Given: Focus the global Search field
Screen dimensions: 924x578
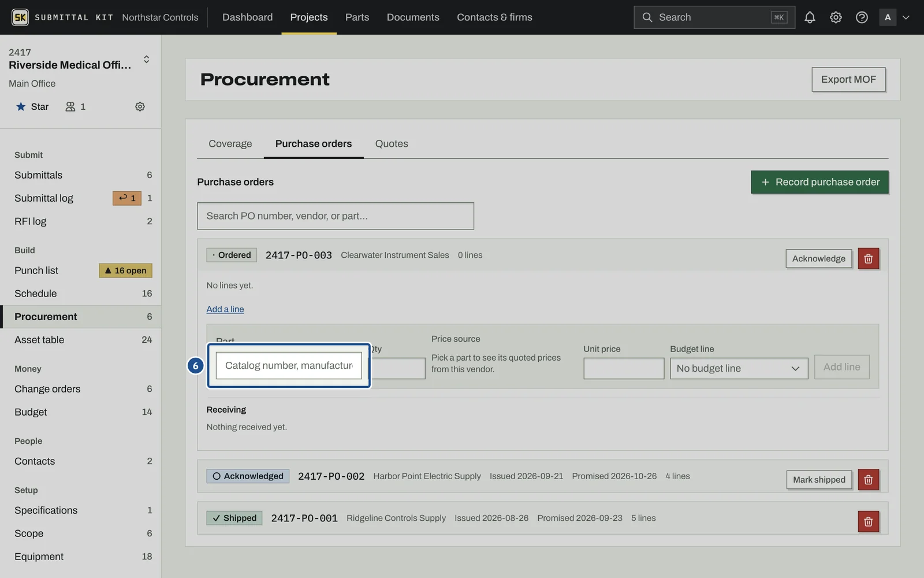Looking at the screenshot, I should (x=714, y=17).
